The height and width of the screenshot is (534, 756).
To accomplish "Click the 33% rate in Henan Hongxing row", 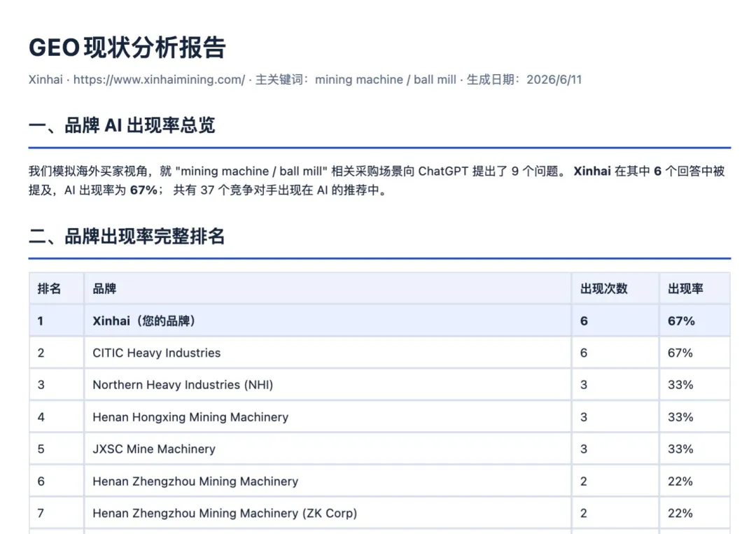I will pyautogui.click(x=680, y=417).
